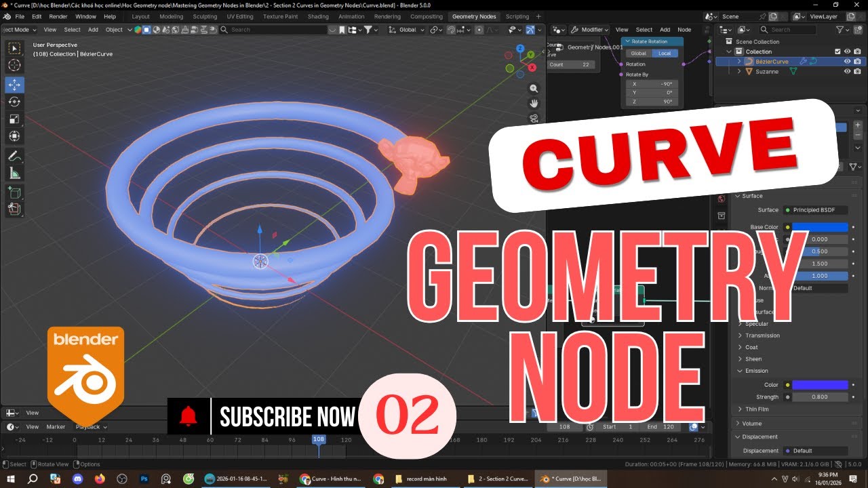Click the Emission Color swatch

click(x=820, y=385)
